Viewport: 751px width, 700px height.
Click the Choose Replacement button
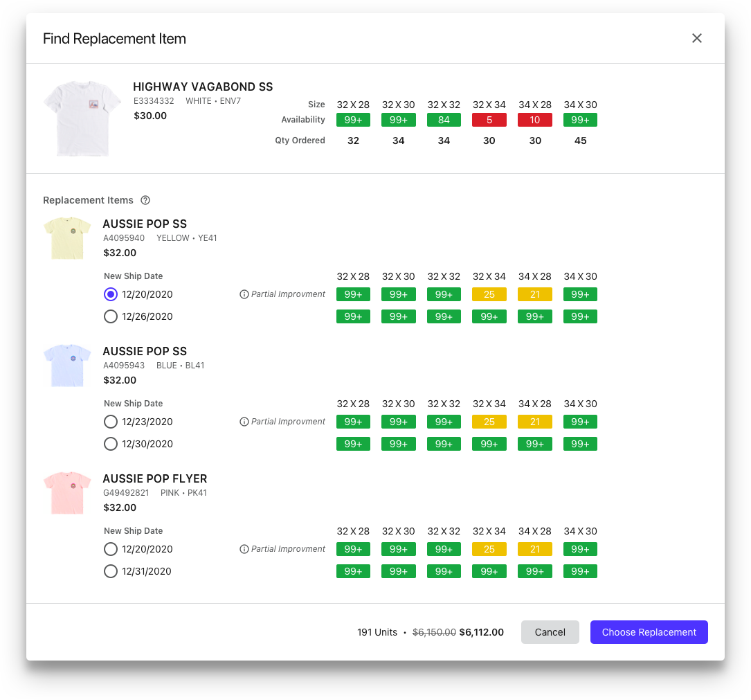coord(649,632)
